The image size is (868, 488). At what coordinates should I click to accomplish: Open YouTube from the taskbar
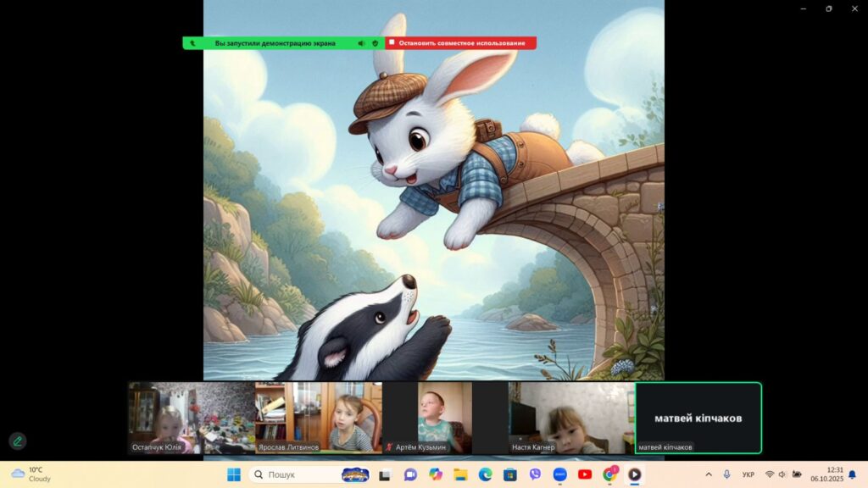[x=584, y=474]
